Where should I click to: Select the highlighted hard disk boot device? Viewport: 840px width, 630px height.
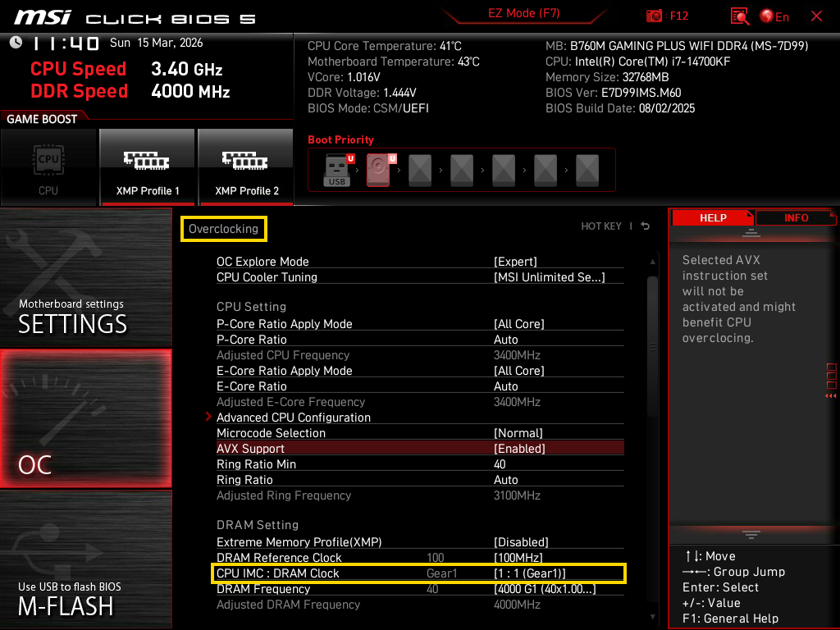point(380,170)
